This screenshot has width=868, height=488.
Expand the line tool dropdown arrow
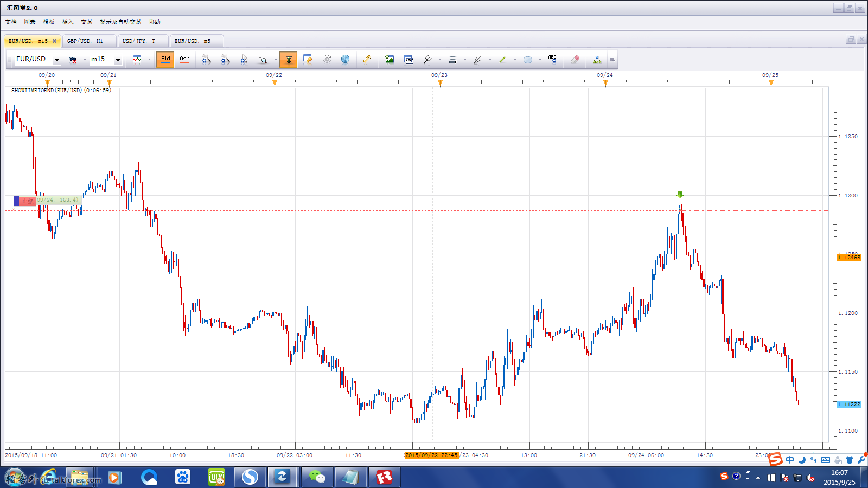(x=440, y=60)
